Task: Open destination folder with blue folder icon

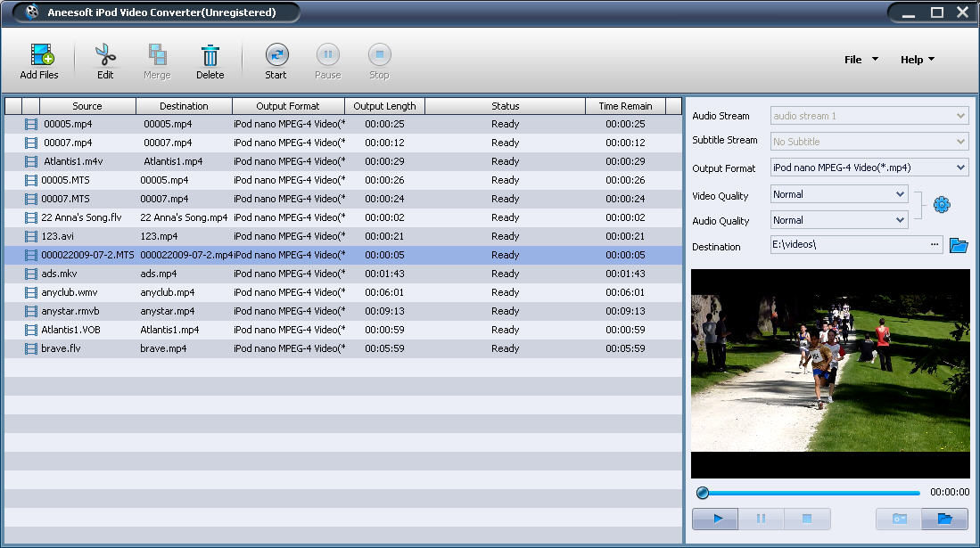Action: click(x=959, y=245)
